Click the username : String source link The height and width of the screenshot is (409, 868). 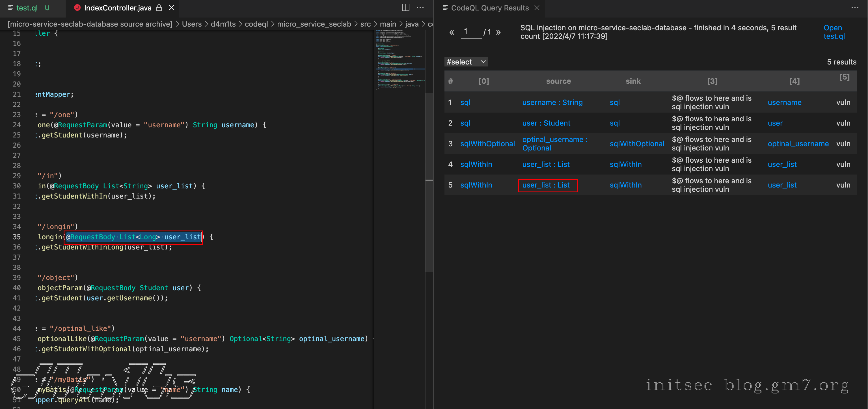point(552,102)
